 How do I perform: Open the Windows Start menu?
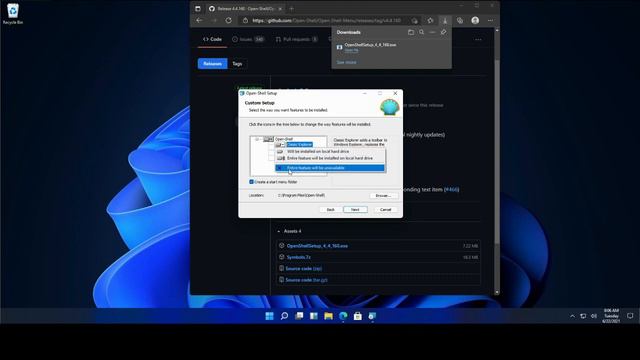(269, 316)
